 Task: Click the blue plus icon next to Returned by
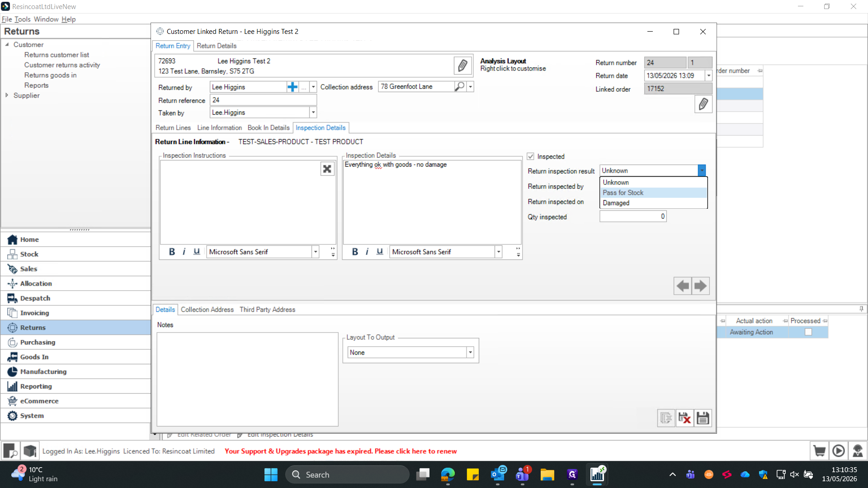tap(292, 87)
